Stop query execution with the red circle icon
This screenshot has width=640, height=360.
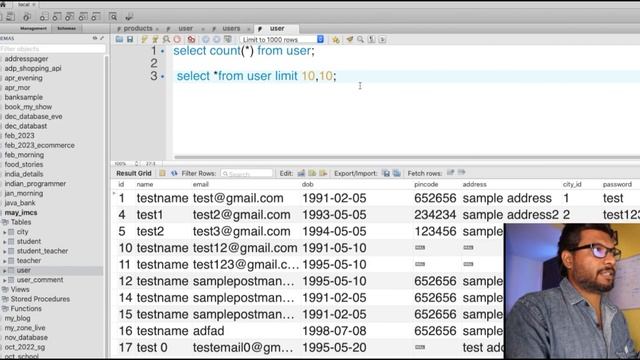click(x=177, y=39)
